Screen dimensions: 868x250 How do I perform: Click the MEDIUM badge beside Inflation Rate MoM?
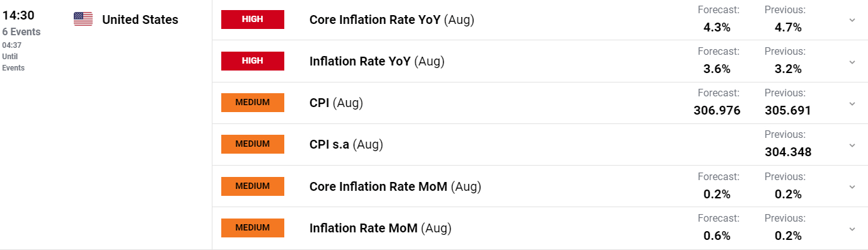pyautogui.click(x=253, y=228)
